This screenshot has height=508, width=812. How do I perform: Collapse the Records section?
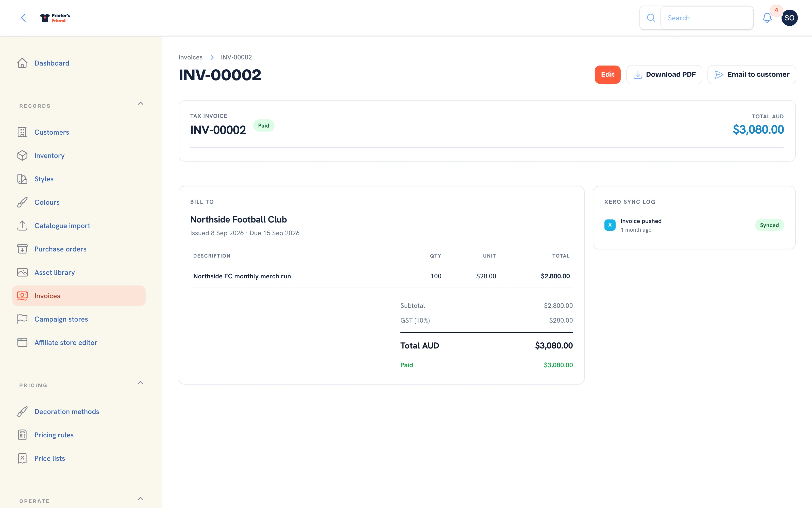click(141, 103)
